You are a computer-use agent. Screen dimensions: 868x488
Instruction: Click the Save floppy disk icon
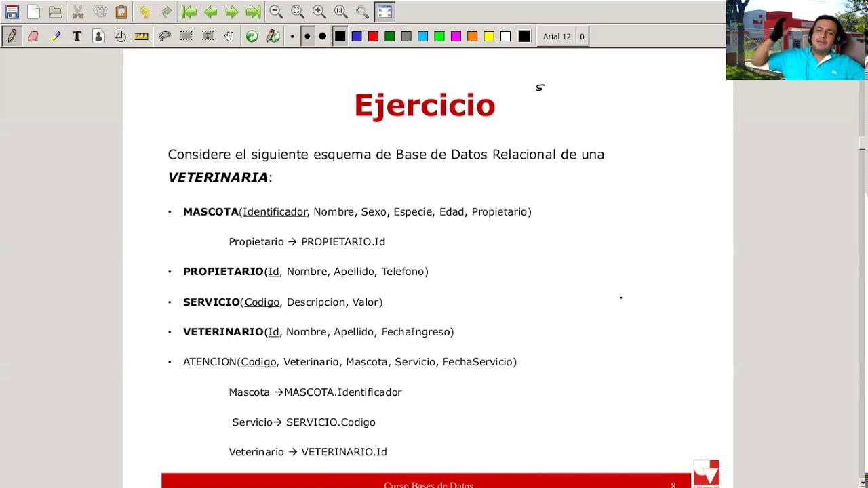coord(12,12)
